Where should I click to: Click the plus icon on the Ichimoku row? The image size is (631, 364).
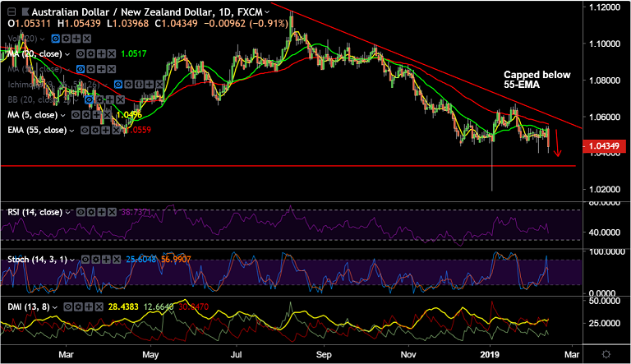(150, 85)
